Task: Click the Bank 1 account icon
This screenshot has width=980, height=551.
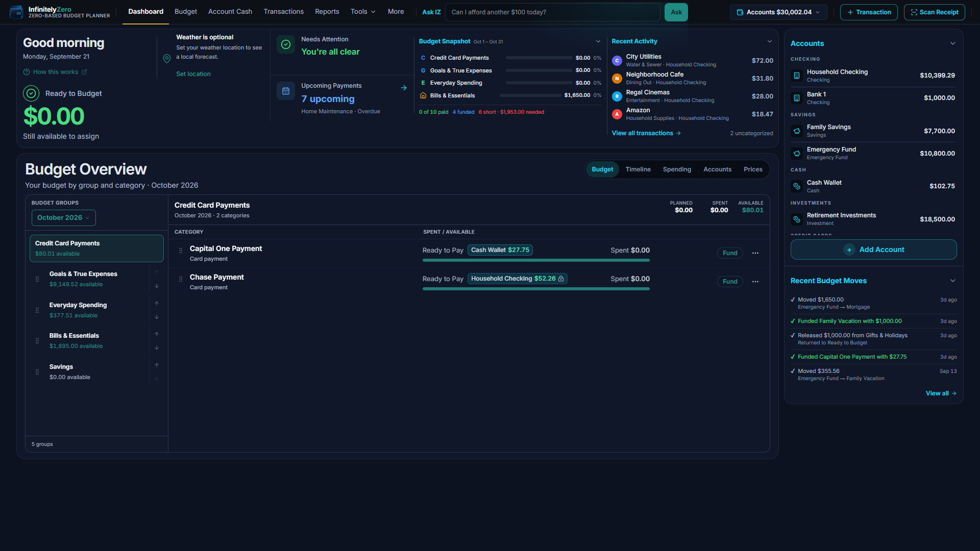Action: [x=797, y=98]
